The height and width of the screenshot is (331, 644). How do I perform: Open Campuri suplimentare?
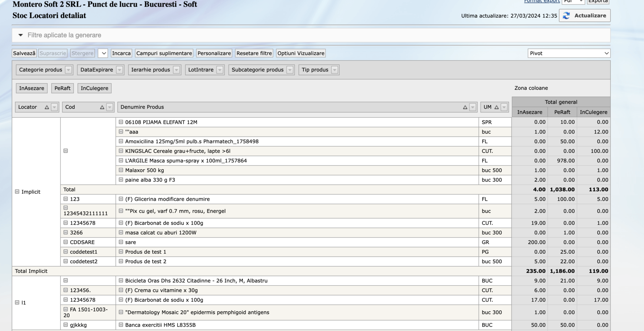pos(164,53)
